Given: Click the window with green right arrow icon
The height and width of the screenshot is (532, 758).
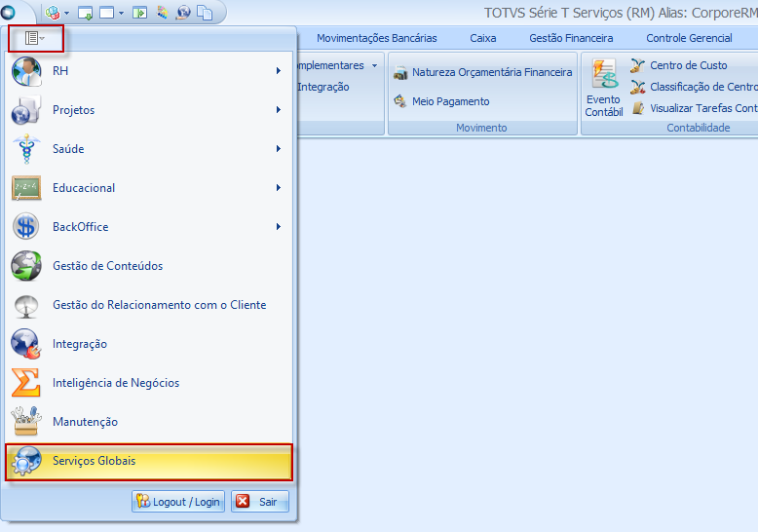Looking at the screenshot, I should pos(139,13).
